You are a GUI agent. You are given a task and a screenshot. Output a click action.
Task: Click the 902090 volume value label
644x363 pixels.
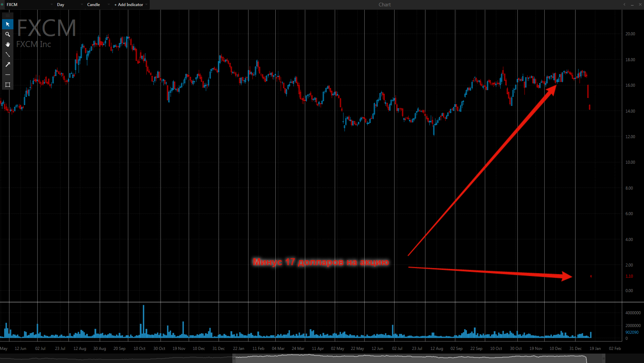tap(632, 332)
